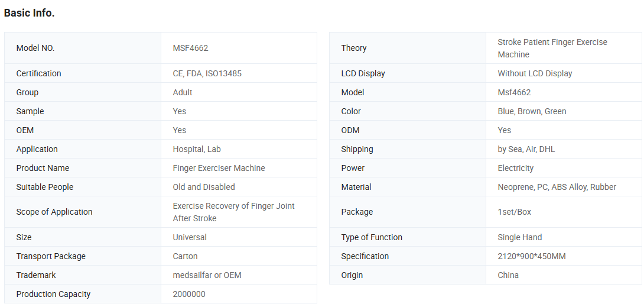
Task: Select the Neoprene, PC, ABS Alloy, Rubber text
Action: [557, 187]
